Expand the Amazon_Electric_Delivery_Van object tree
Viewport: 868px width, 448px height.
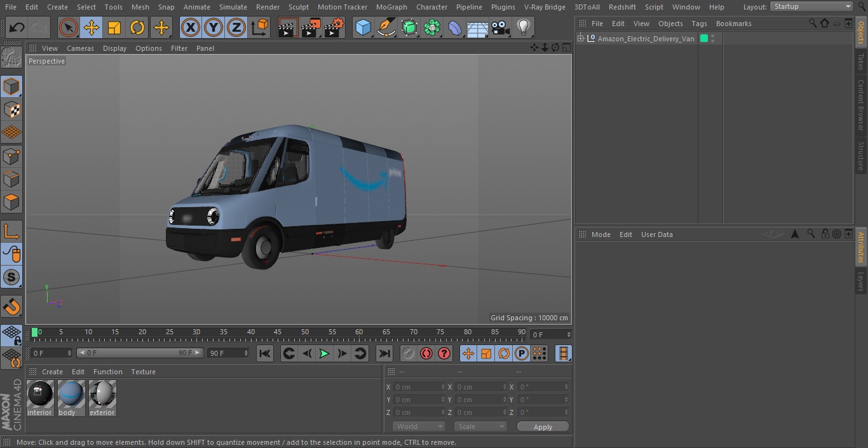pyautogui.click(x=580, y=39)
